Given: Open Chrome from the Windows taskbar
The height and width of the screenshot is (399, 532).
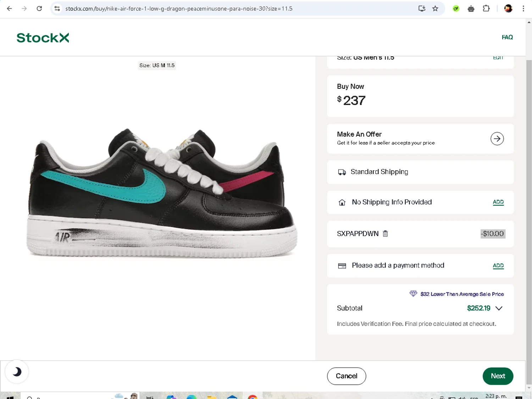Looking at the screenshot, I should click(253, 397).
